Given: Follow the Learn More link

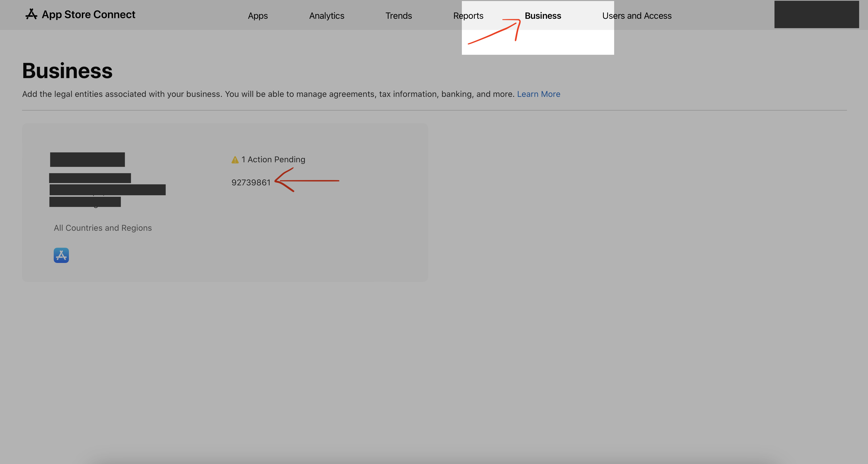Looking at the screenshot, I should pyautogui.click(x=538, y=94).
